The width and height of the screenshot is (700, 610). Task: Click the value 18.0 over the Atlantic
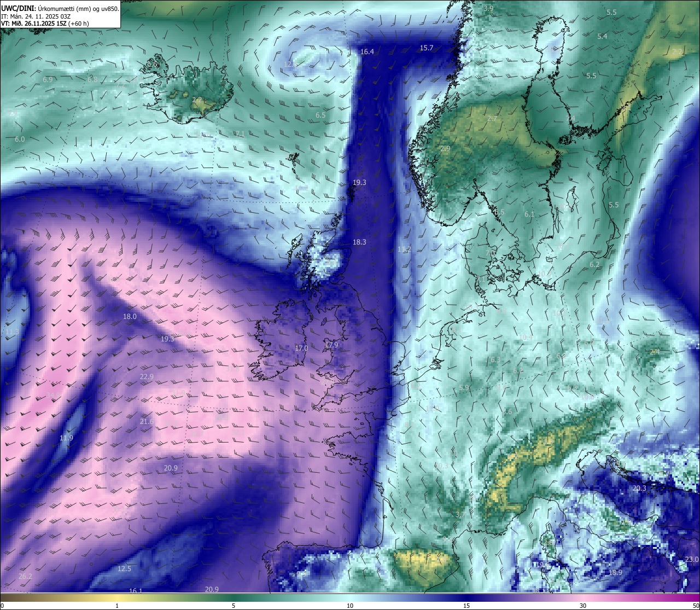click(130, 316)
